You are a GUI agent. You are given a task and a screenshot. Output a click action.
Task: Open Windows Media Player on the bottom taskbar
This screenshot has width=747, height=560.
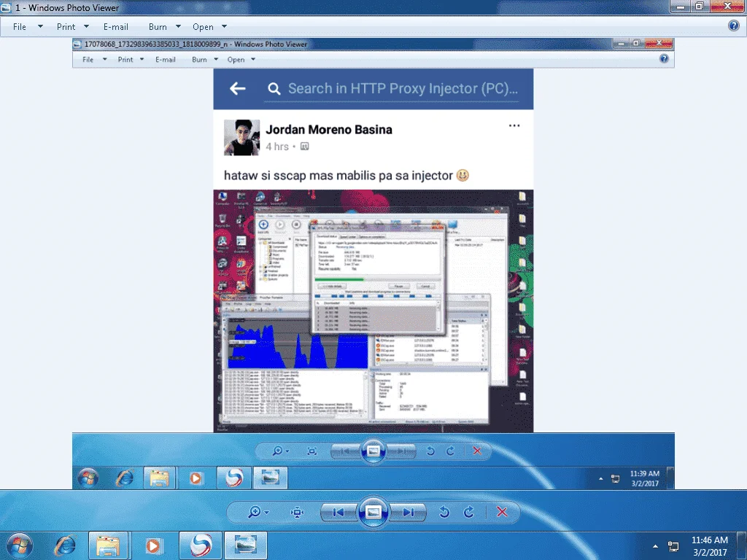(x=153, y=545)
